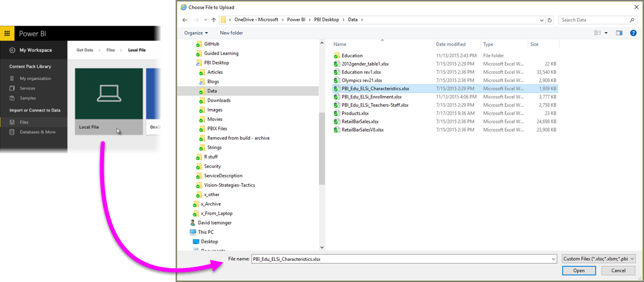Open the recent locations dropdown arrow

[x=205, y=20]
